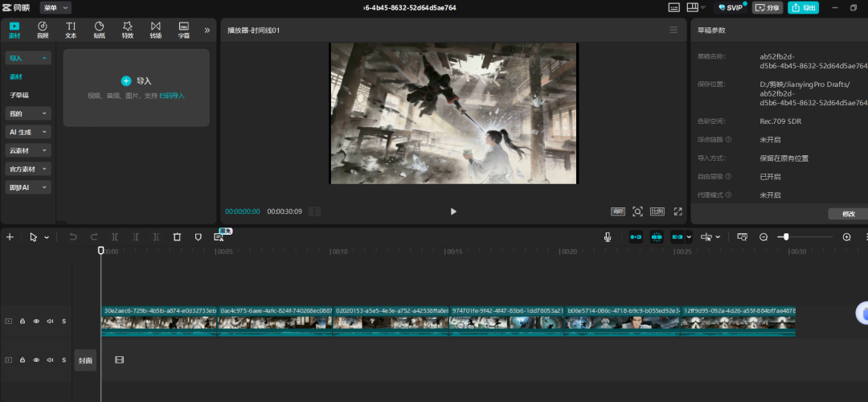Click the timeline zoom slider handle
Screen dimensions: 868x402
point(786,237)
